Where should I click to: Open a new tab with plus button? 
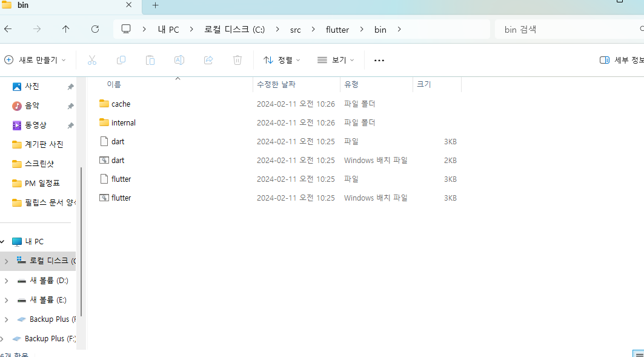[155, 5]
